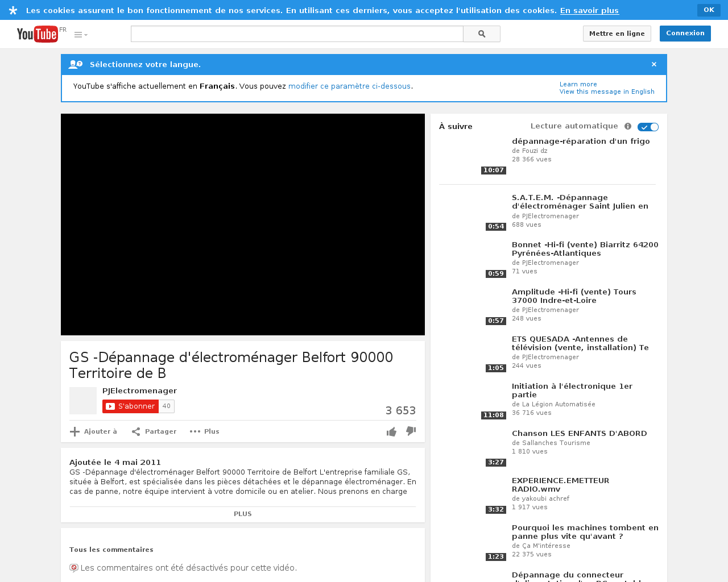Click View this message in English
This screenshot has width=728, height=582.
607,92
